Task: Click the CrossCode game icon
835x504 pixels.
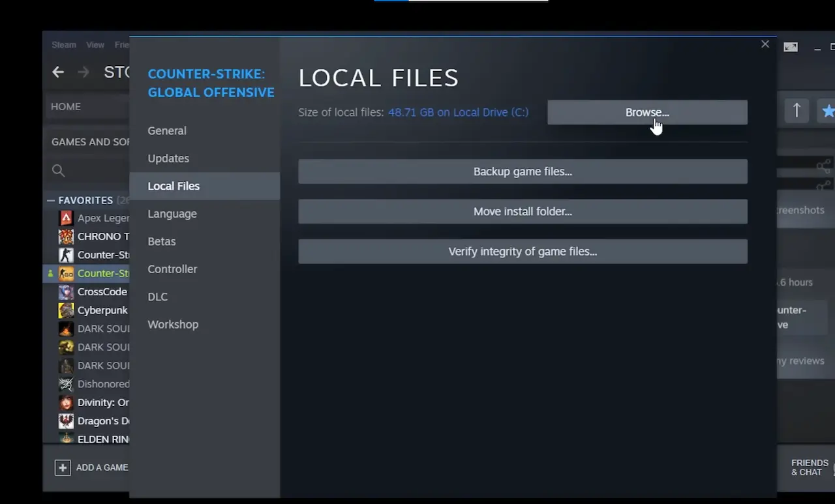Action: click(66, 291)
